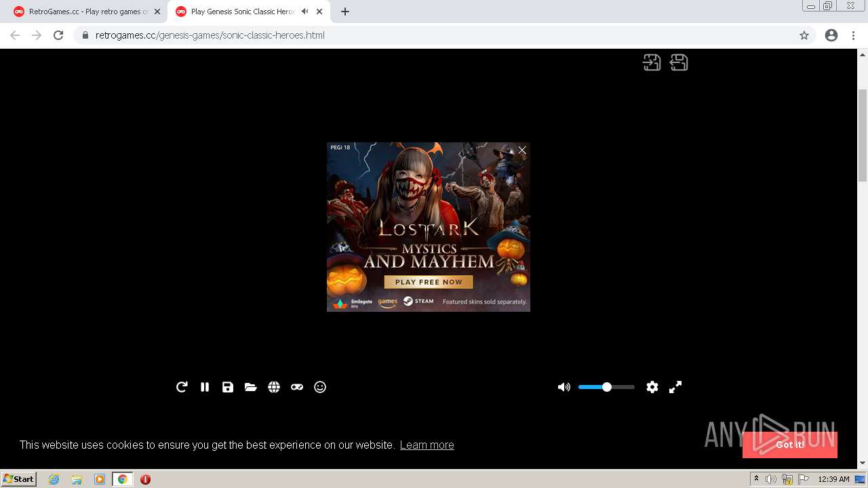Viewport: 868px width, 488px height.
Task: Open the cookie Learn more link
Action: point(427,445)
